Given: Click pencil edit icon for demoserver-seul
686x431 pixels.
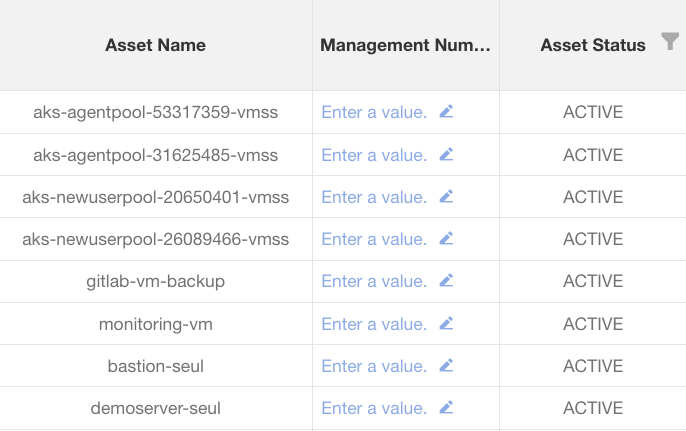Looking at the screenshot, I should tap(446, 408).
